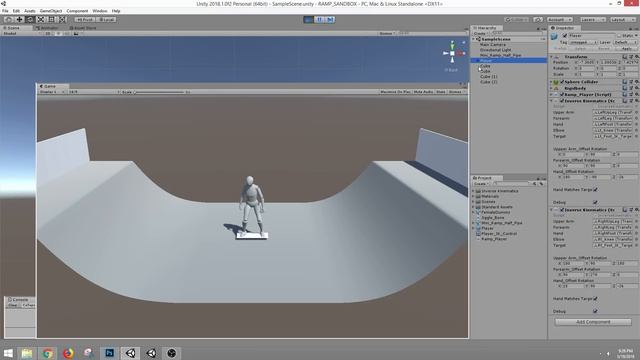
Task: Toggle Local/Global handle rotation button
Action: (106, 20)
